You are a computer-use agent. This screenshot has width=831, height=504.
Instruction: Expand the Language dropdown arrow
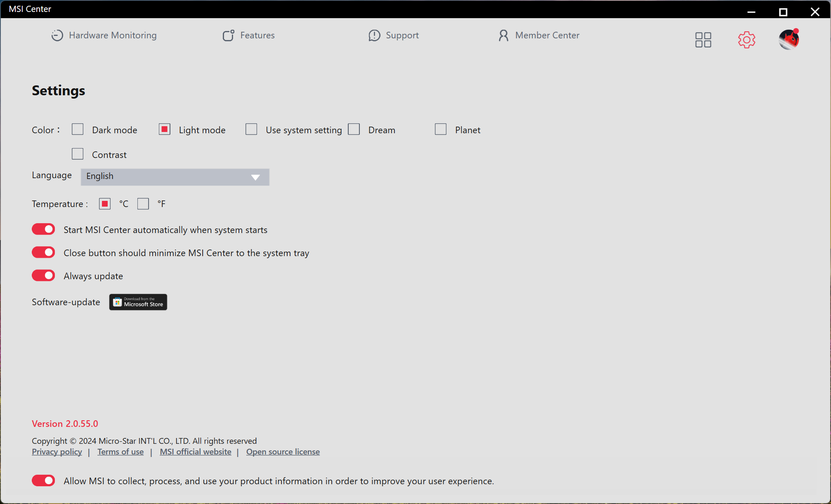click(255, 177)
